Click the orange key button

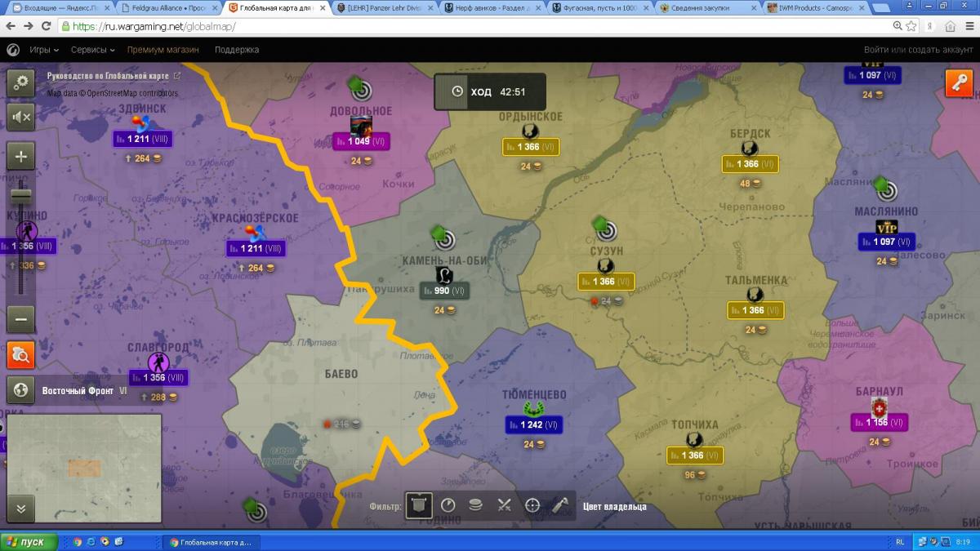(959, 83)
